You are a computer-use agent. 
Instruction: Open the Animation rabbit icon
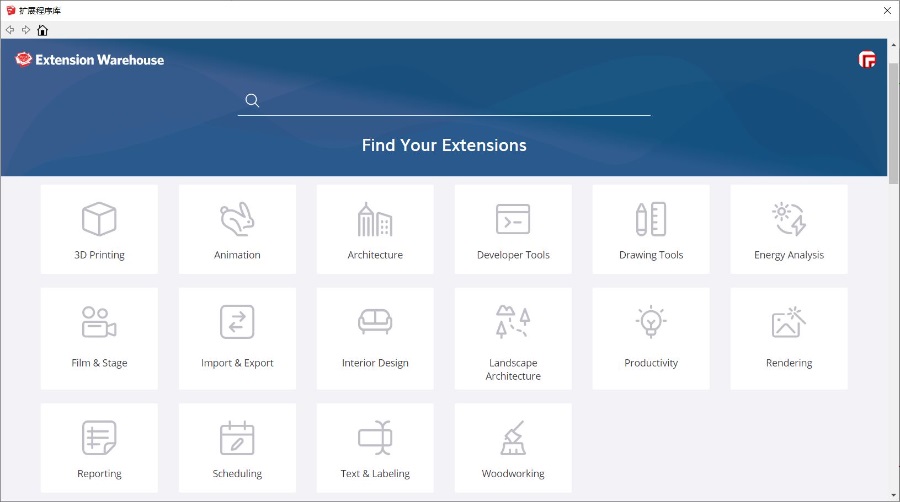coord(237,219)
